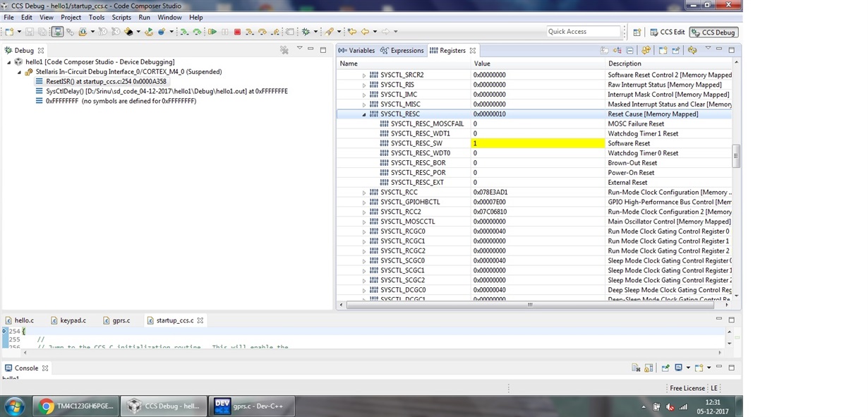The height and width of the screenshot is (417, 868).
Task: Select the Stellaris In-Circuit Debug Interface thread
Action: click(x=123, y=72)
